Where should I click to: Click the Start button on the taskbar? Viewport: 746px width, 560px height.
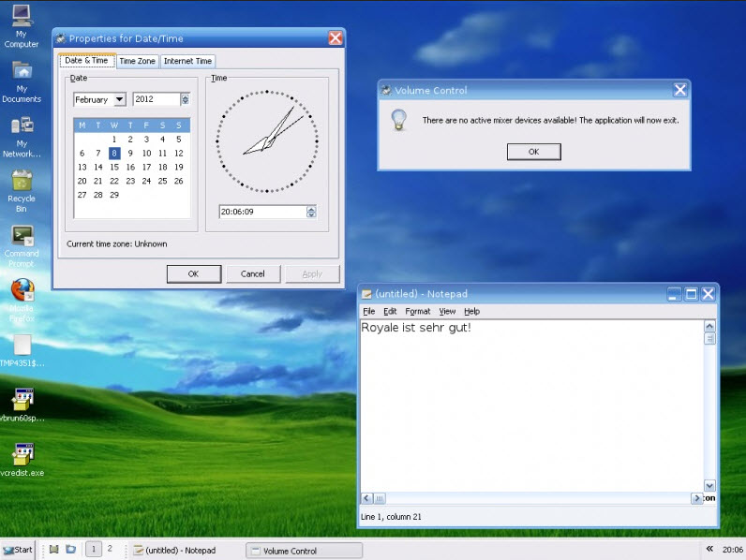pyautogui.click(x=18, y=550)
